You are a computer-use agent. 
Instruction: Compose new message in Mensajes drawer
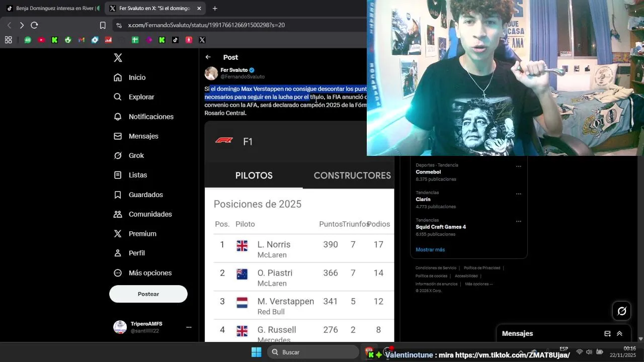607,334
